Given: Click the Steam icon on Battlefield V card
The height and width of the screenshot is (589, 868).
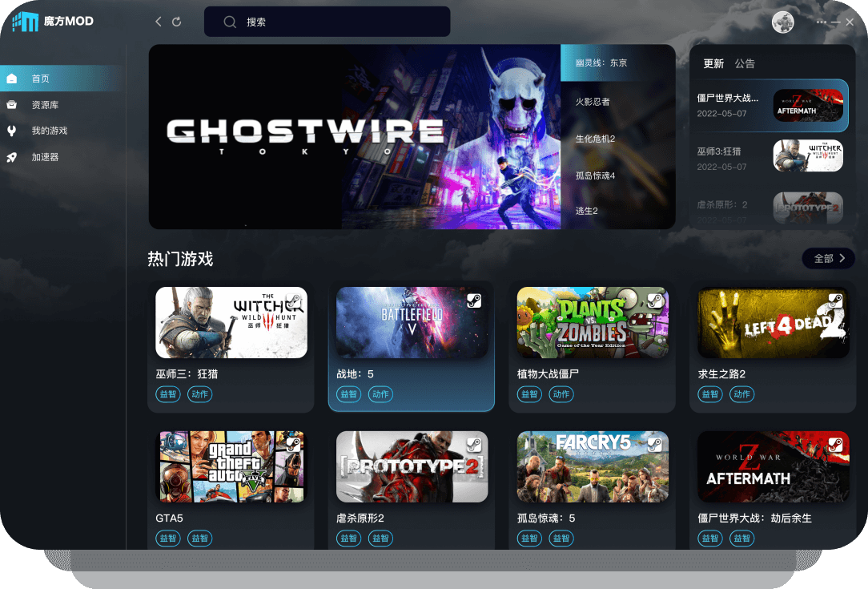Looking at the screenshot, I should pos(474,301).
